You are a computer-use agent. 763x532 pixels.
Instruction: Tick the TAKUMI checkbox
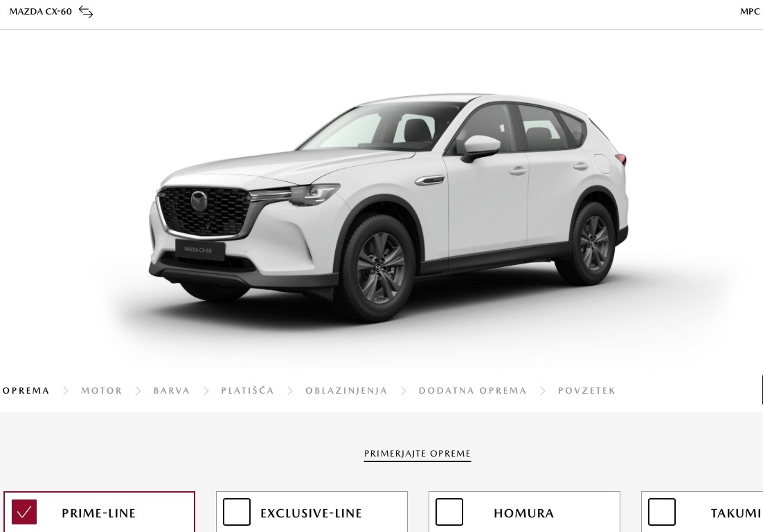coord(662,512)
